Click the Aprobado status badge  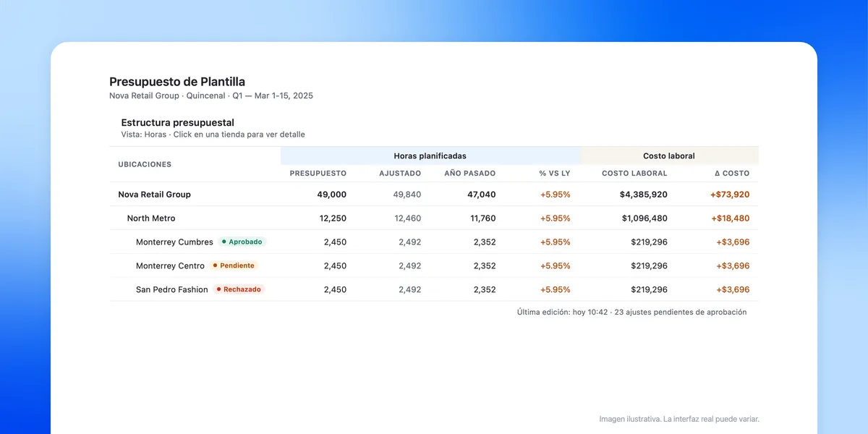[242, 242]
